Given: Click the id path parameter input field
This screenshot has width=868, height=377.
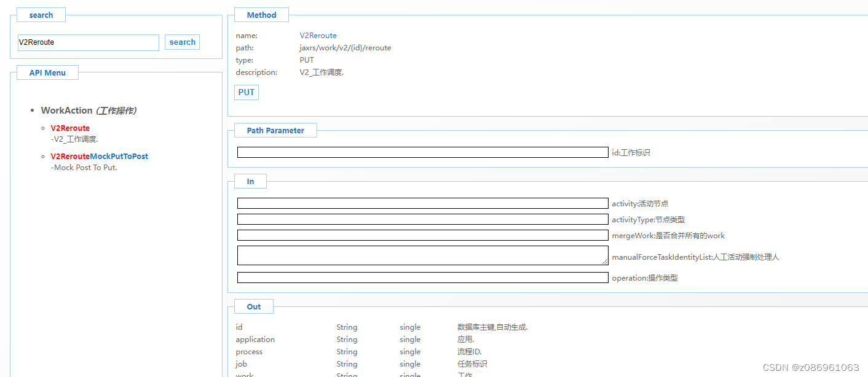Looking at the screenshot, I should point(421,152).
